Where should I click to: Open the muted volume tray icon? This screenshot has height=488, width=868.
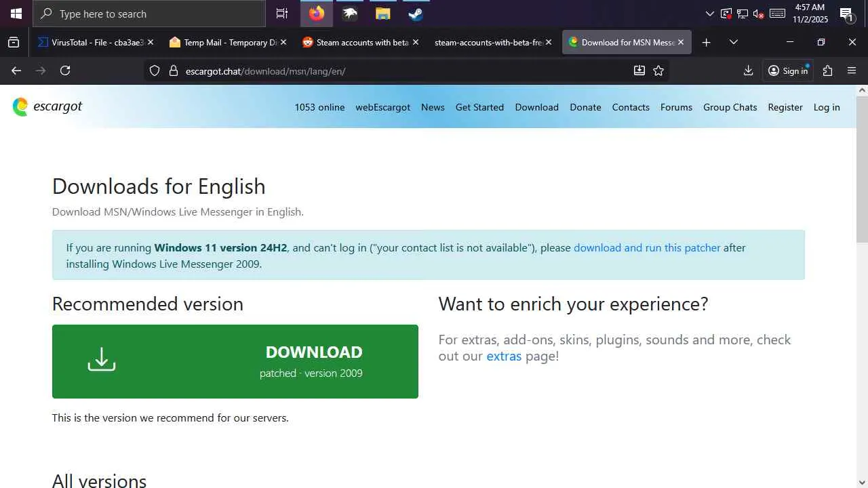point(759,14)
